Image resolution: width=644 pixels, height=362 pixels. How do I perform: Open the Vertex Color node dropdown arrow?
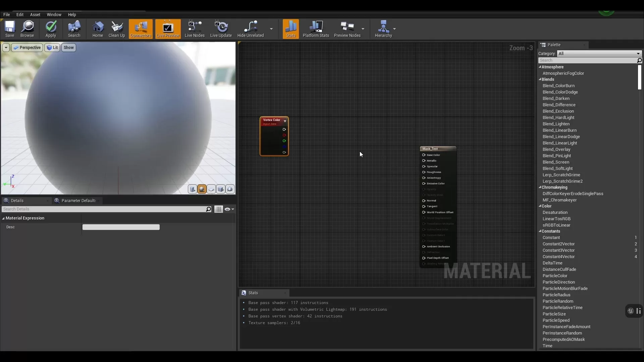coord(284,121)
